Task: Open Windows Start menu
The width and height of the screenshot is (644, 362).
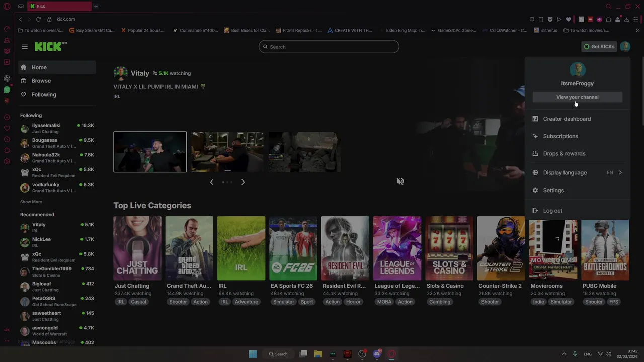Action: (253, 354)
